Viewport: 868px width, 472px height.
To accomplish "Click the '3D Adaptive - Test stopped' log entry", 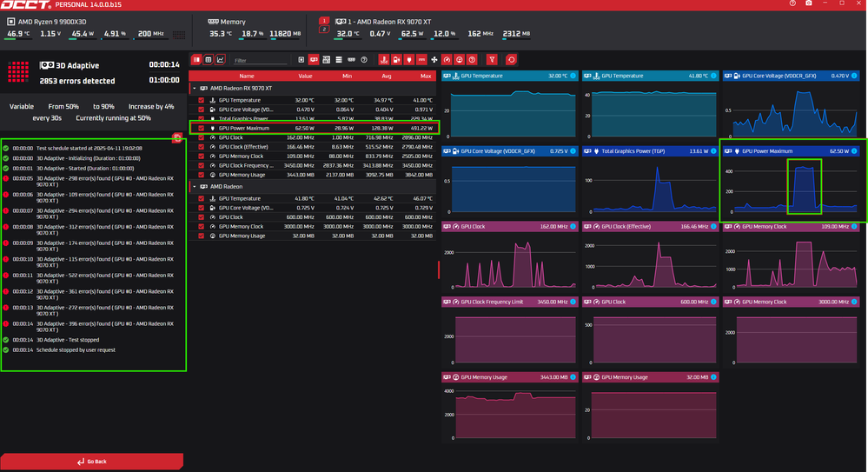I will click(x=68, y=340).
